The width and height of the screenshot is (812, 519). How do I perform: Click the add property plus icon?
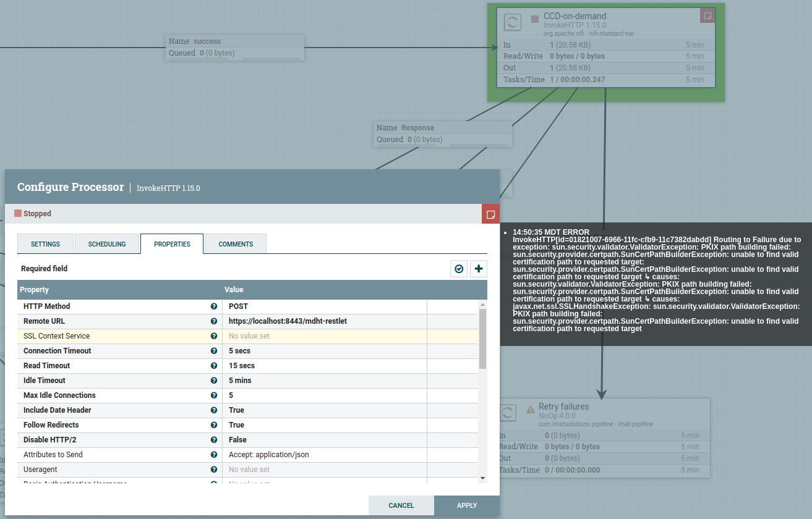click(479, 269)
